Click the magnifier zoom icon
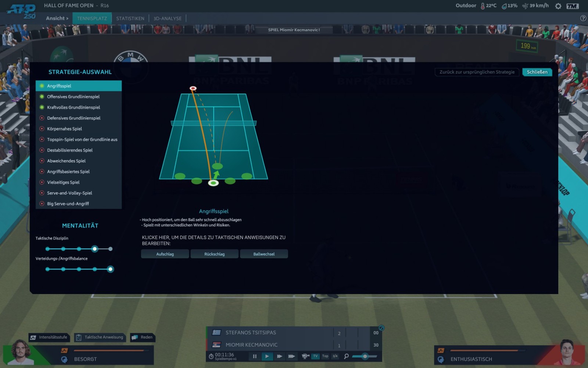588x368 pixels. click(346, 356)
